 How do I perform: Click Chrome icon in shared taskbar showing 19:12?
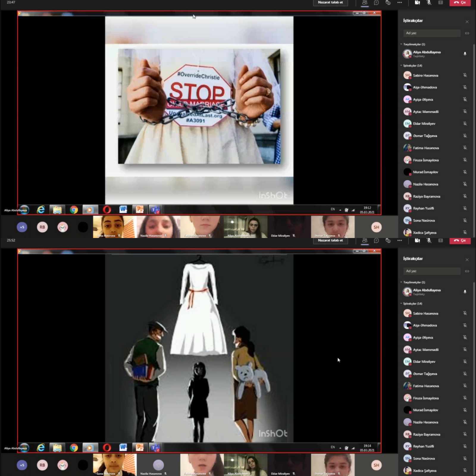click(x=74, y=210)
